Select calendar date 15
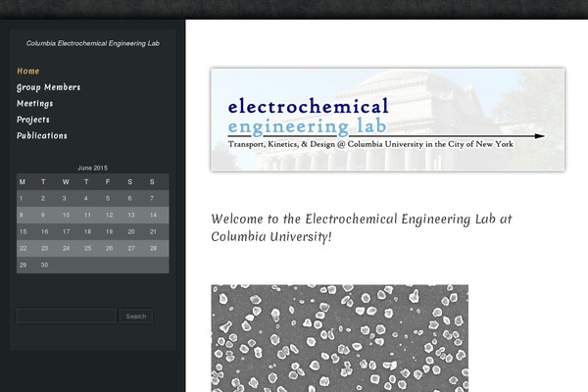The width and height of the screenshot is (588, 392). [x=23, y=232]
